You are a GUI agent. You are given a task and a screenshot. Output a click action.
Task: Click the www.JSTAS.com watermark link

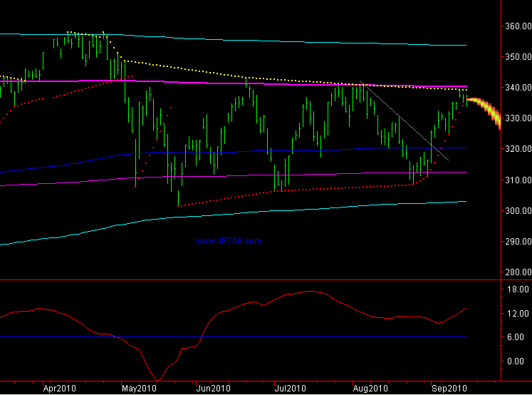coord(229,241)
